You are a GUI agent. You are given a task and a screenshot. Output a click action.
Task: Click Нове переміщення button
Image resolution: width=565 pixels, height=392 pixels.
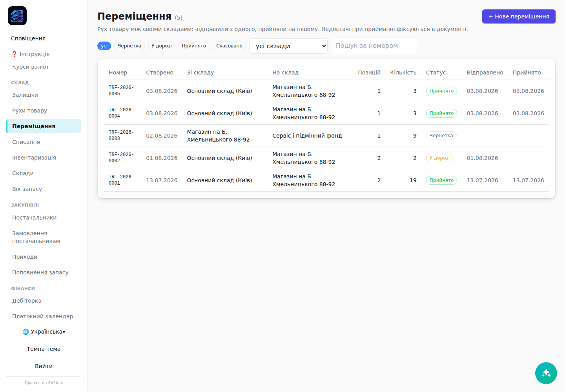point(519,16)
